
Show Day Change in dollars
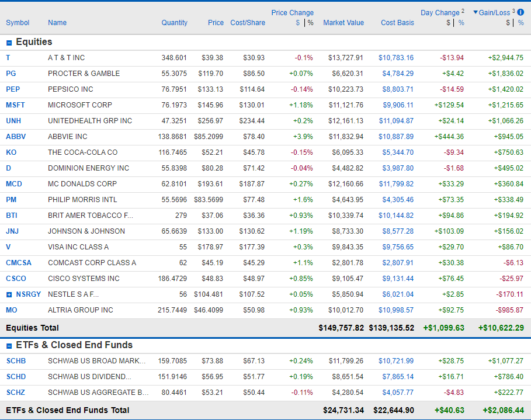click(449, 23)
